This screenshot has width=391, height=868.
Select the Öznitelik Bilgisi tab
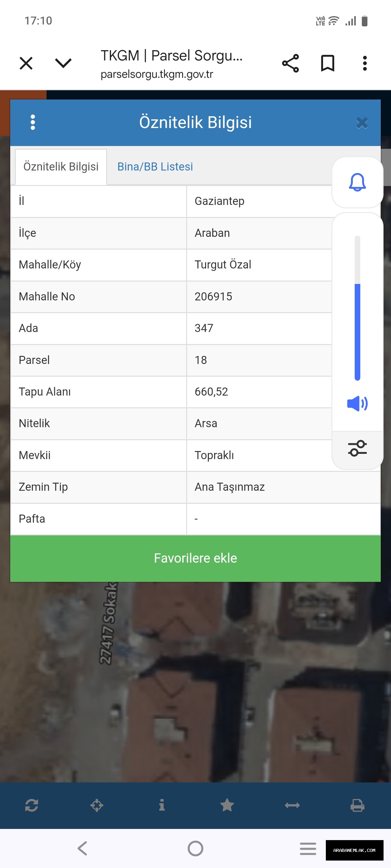[x=61, y=167]
